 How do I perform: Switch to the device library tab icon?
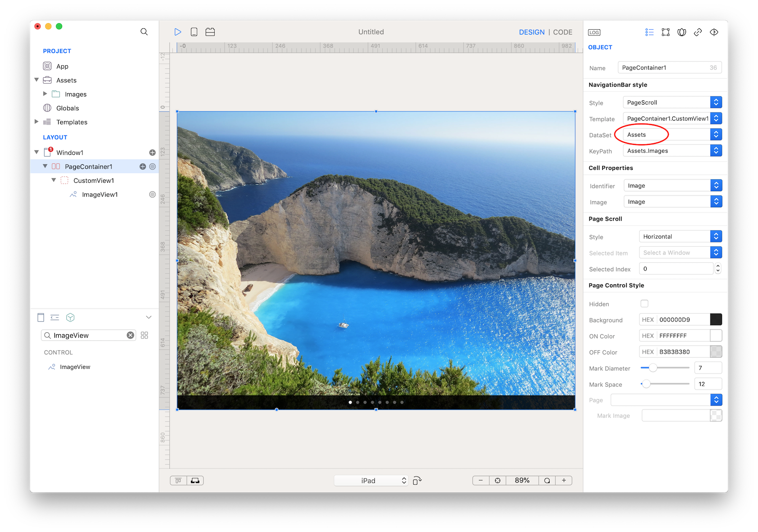tap(41, 318)
